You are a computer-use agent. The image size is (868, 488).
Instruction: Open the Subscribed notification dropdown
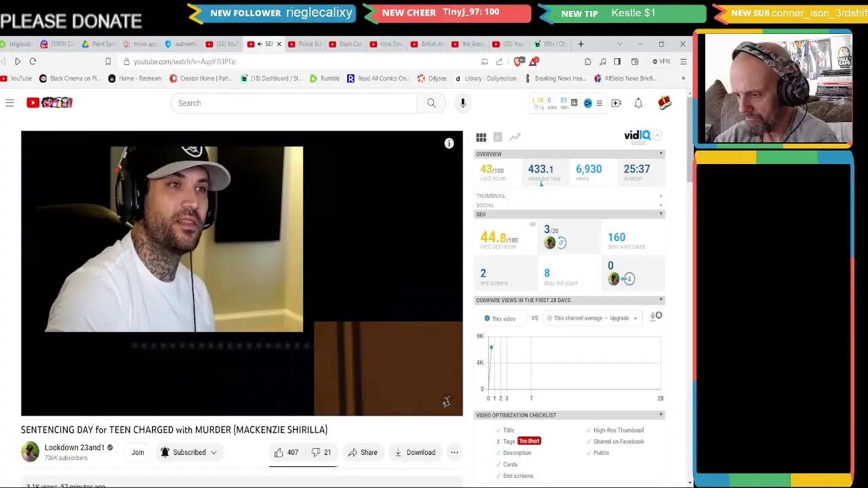coord(189,452)
